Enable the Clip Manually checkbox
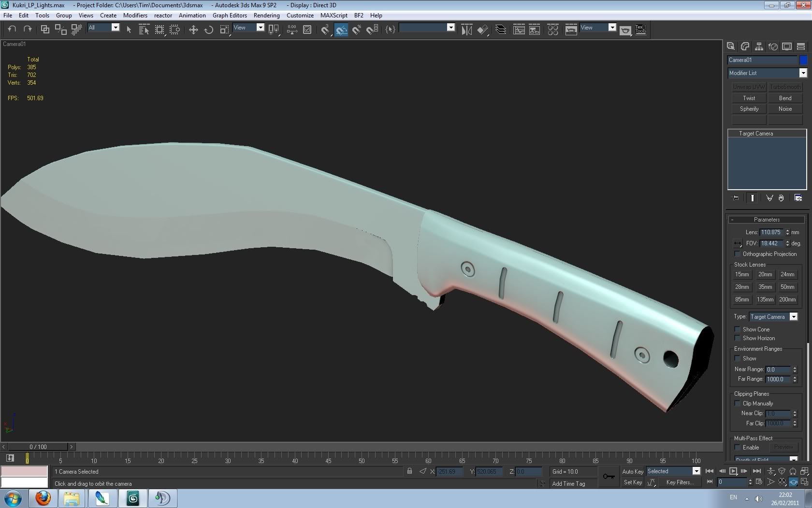The image size is (812, 508). tap(738, 403)
